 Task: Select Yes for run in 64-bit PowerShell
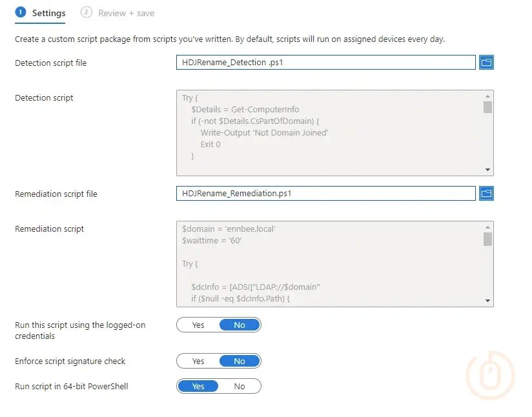(x=198, y=387)
